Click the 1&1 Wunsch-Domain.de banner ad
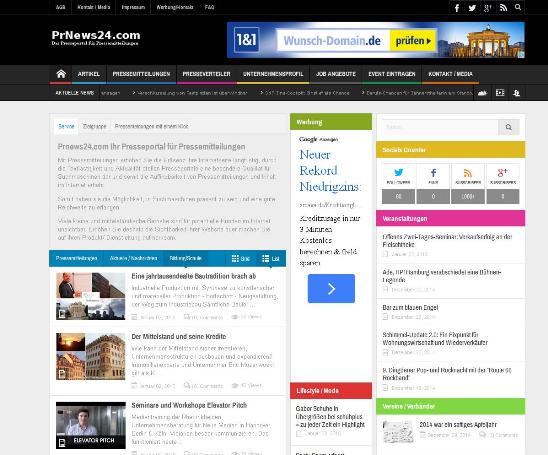 (376, 40)
